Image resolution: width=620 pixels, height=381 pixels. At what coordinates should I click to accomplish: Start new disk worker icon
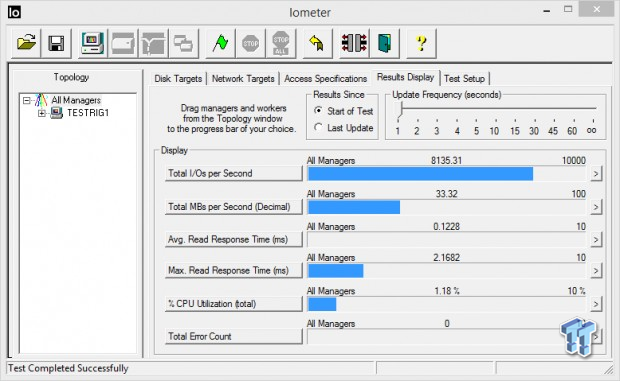[x=123, y=43]
